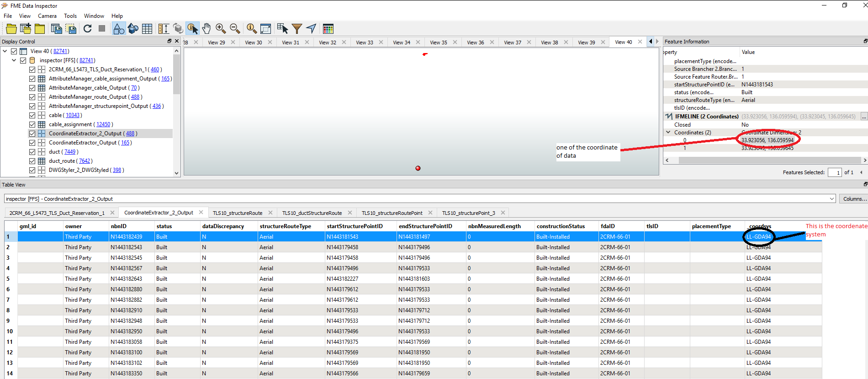
Task: Uncheck AttributeManager_route_Output layer checkbox
Action: pyautogui.click(x=32, y=97)
